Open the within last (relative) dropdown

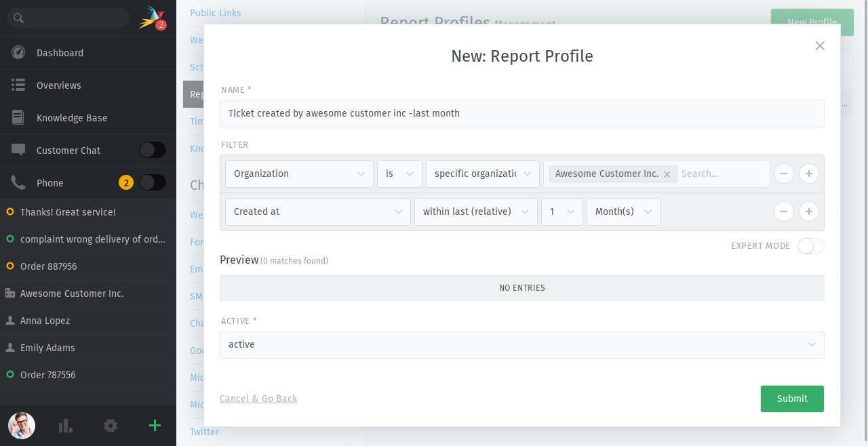point(476,211)
